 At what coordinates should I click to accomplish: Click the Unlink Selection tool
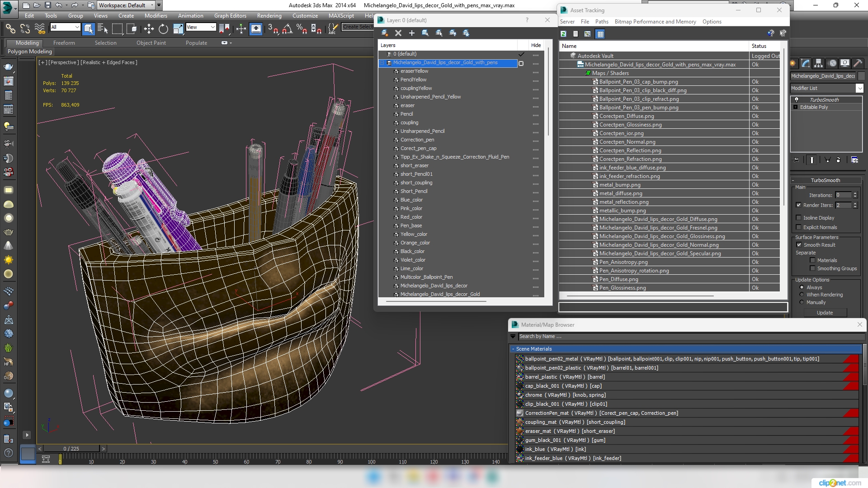pos(25,29)
